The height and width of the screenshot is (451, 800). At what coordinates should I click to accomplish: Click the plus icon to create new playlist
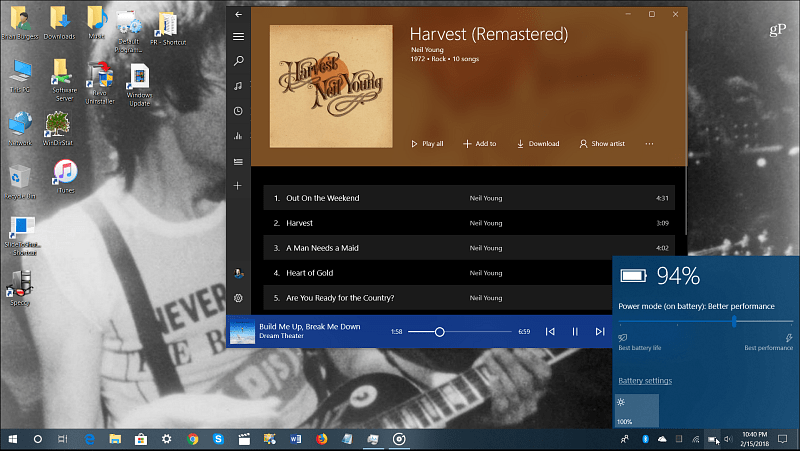(238, 186)
